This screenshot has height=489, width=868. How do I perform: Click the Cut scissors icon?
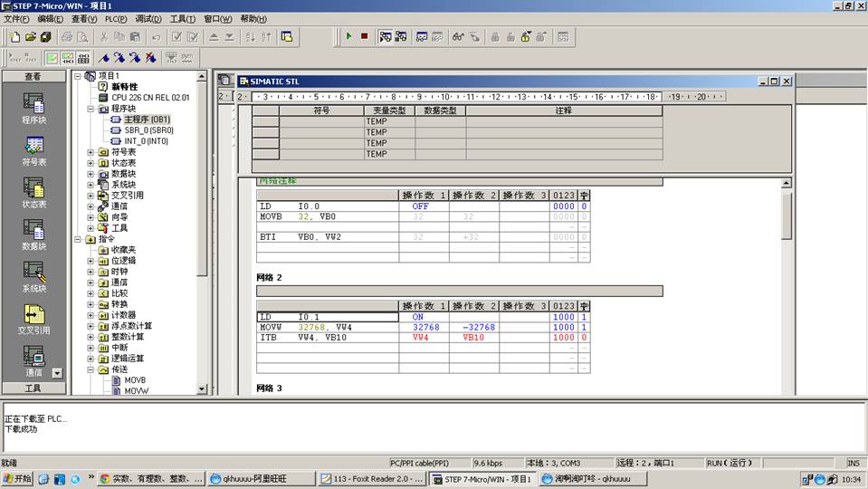click(x=103, y=37)
